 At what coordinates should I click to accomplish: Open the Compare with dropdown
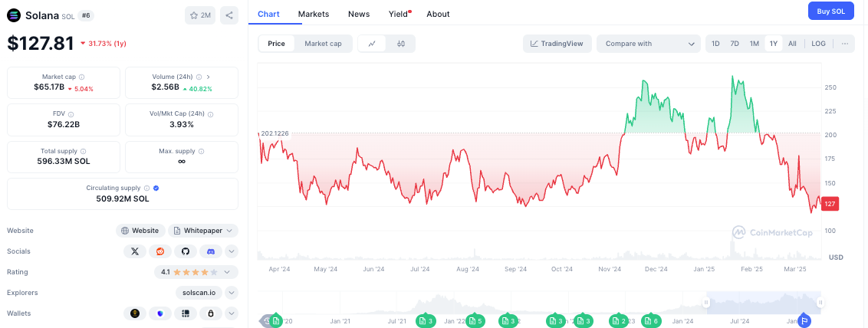pyautogui.click(x=649, y=44)
